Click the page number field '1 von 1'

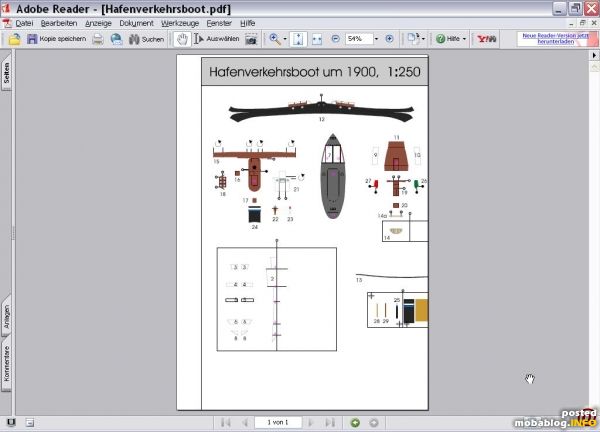point(278,422)
